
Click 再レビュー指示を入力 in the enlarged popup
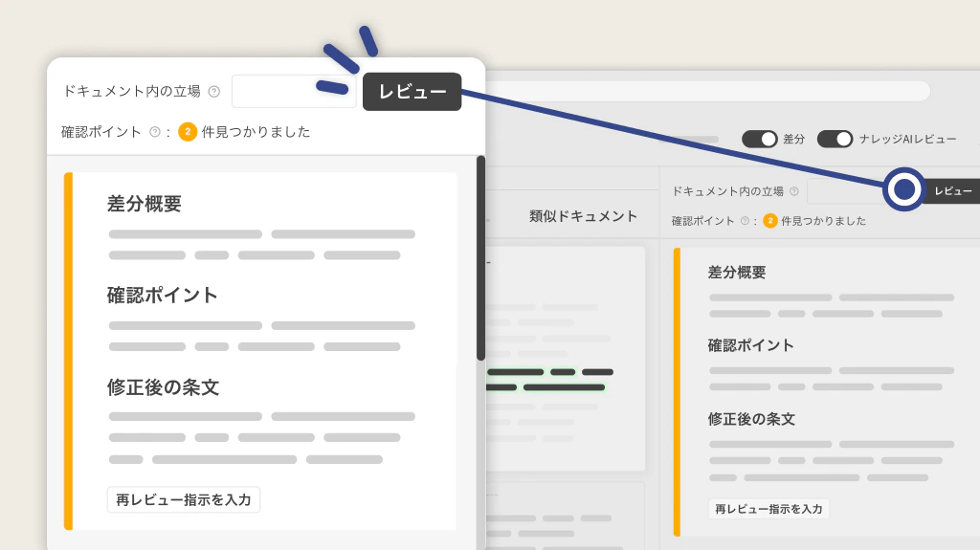[x=183, y=500]
